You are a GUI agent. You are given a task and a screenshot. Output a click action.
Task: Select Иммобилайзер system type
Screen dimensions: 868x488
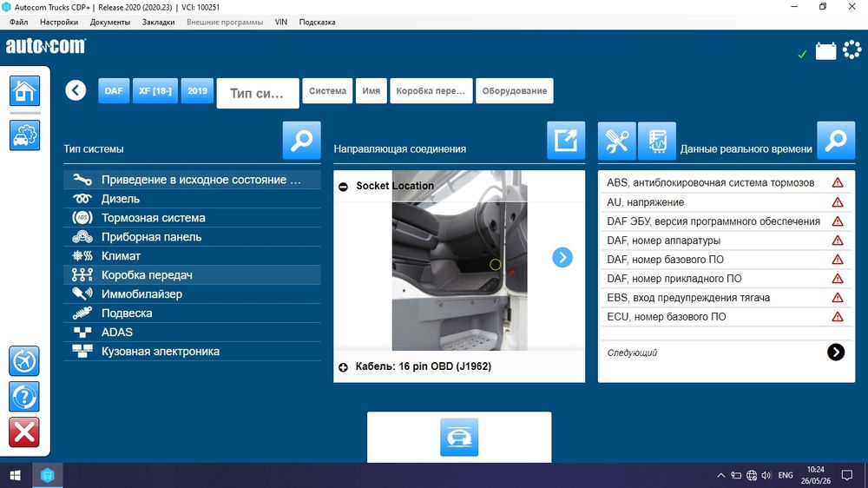[x=192, y=294]
